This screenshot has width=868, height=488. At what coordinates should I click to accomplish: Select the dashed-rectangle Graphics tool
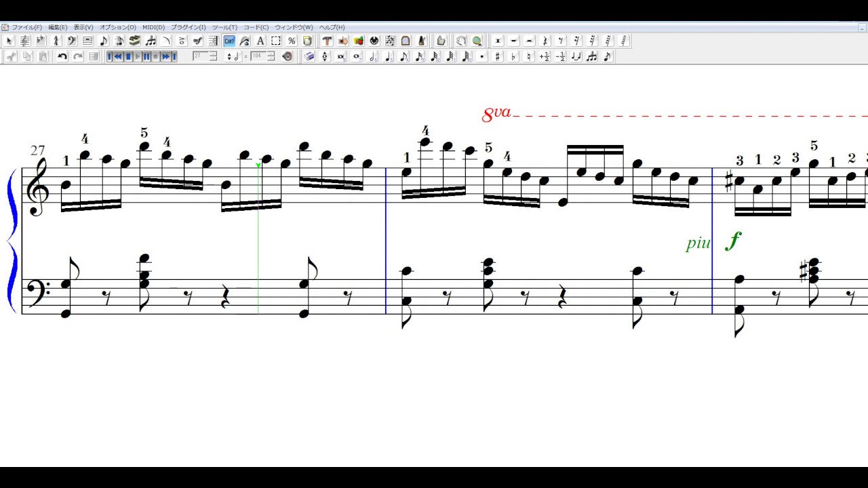(x=276, y=41)
